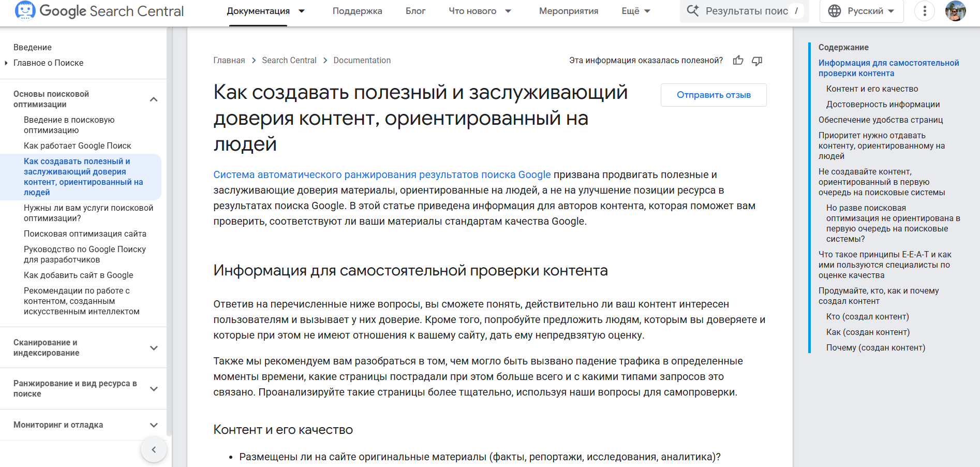Viewport: 980px width, 467px height.
Task: Expand Сканирование и индексирование section
Action: pyautogui.click(x=154, y=348)
